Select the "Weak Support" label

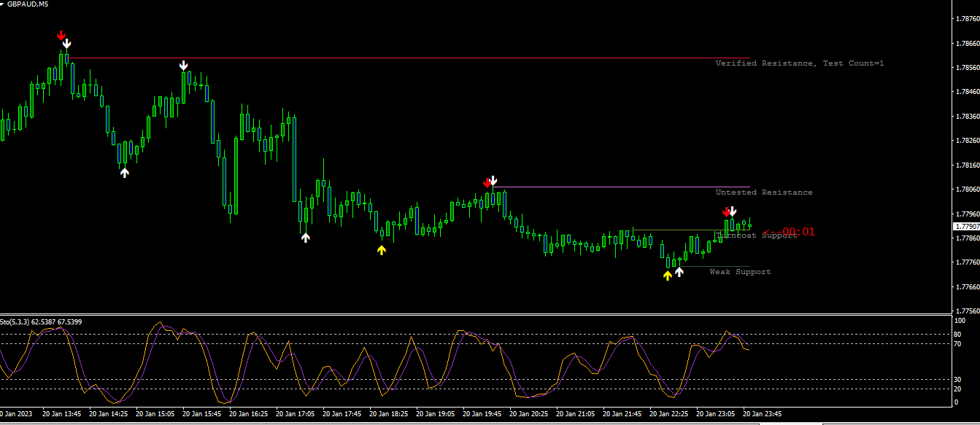[x=740, y=272]
